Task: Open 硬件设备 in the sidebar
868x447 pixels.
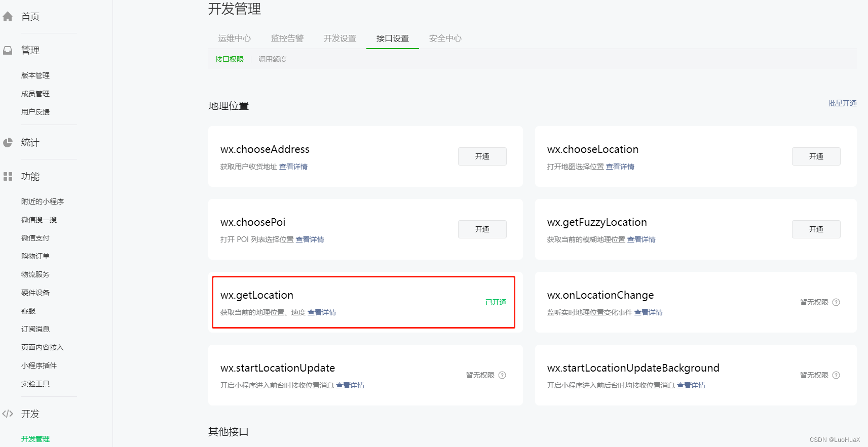Action: pyautogui.click(x=35, y=293)
